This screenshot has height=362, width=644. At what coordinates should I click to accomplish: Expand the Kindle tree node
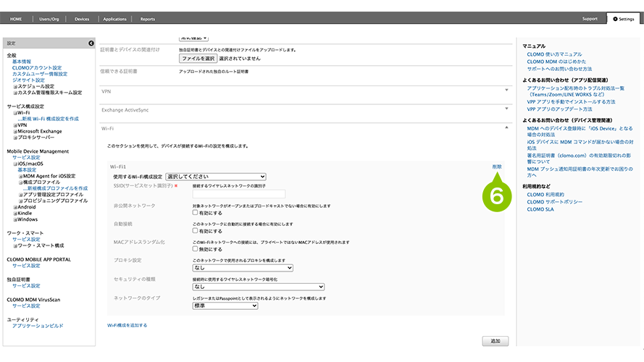15,214
